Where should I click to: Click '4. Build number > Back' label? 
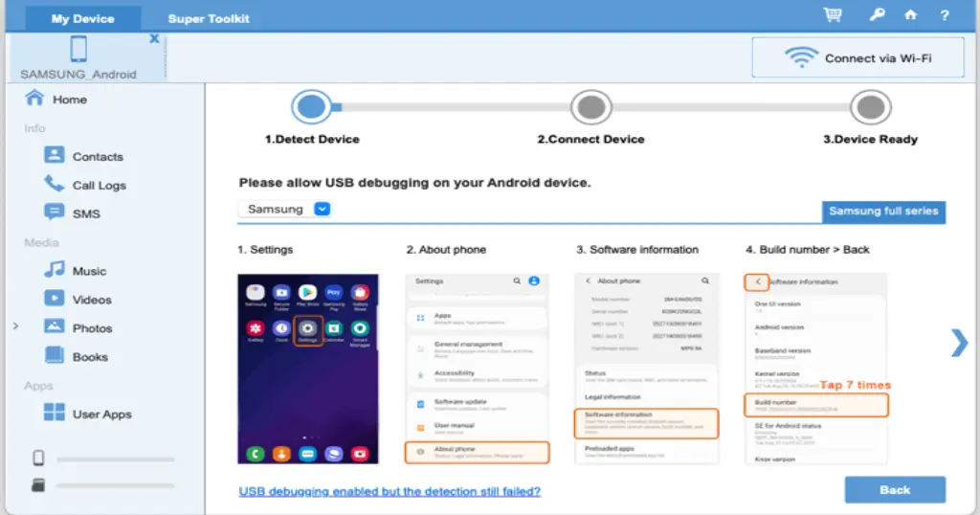tap(807, 250)
